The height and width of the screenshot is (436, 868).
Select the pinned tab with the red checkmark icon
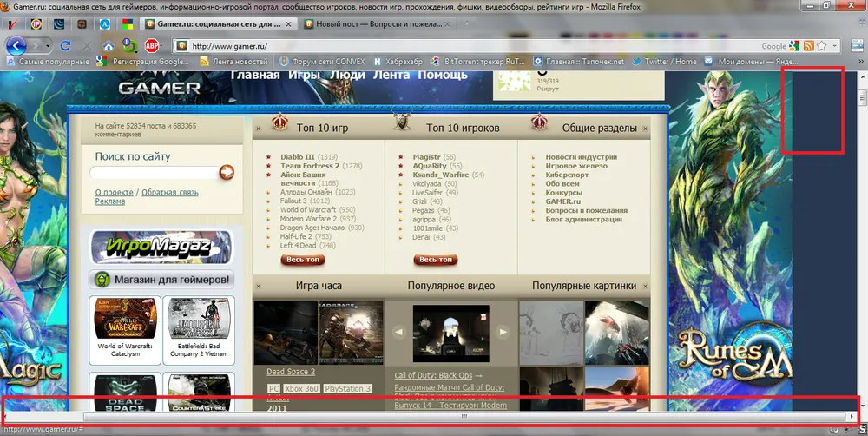click(13, 23)
